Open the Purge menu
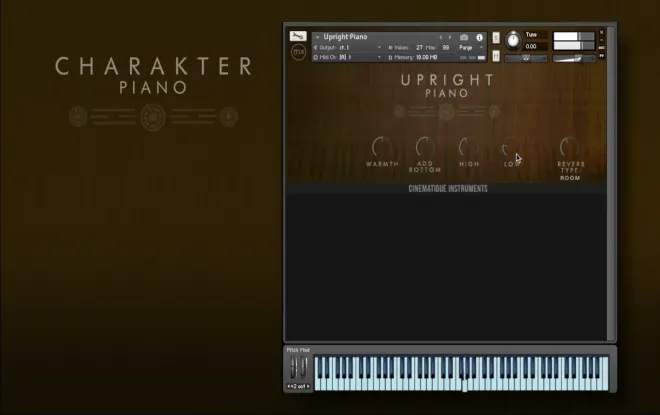 [471, 48]
